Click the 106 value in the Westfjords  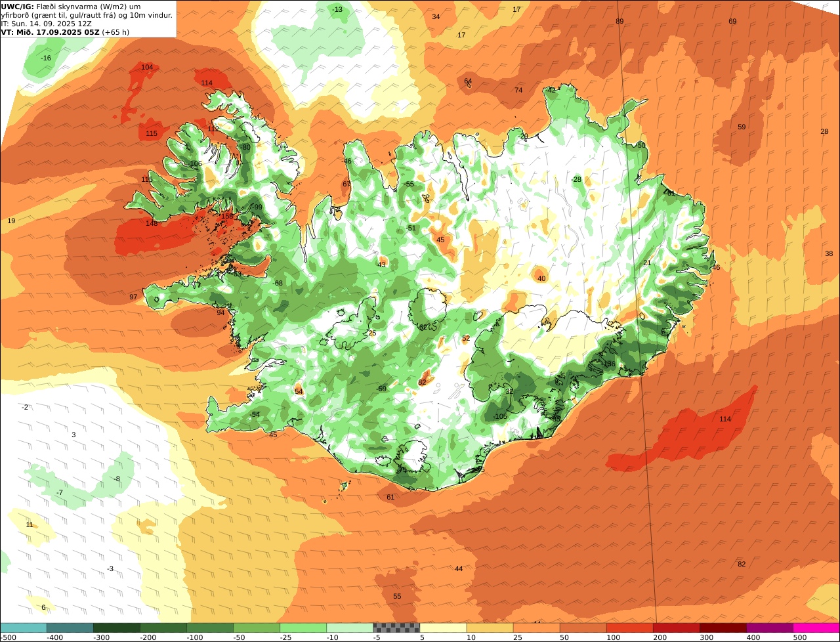click(195, 164)
